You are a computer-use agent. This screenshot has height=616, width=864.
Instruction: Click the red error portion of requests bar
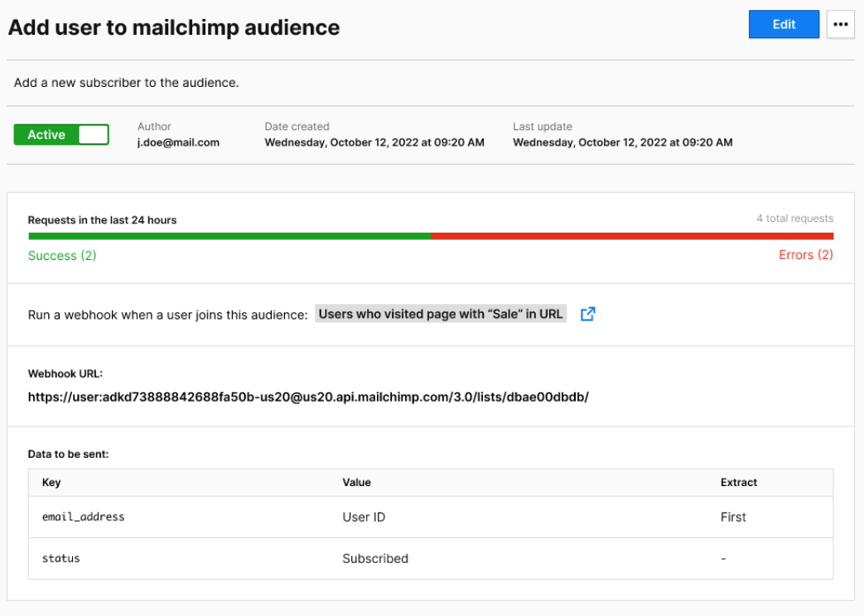(631, 236)
